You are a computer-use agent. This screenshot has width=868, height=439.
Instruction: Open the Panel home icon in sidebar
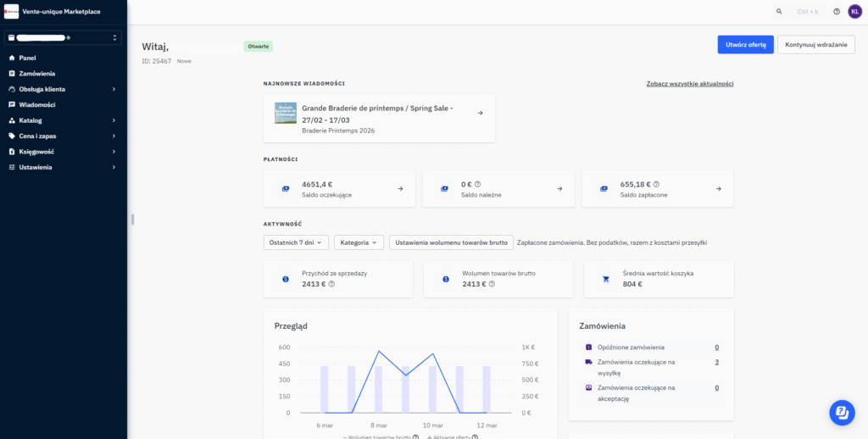click(12, 58)
